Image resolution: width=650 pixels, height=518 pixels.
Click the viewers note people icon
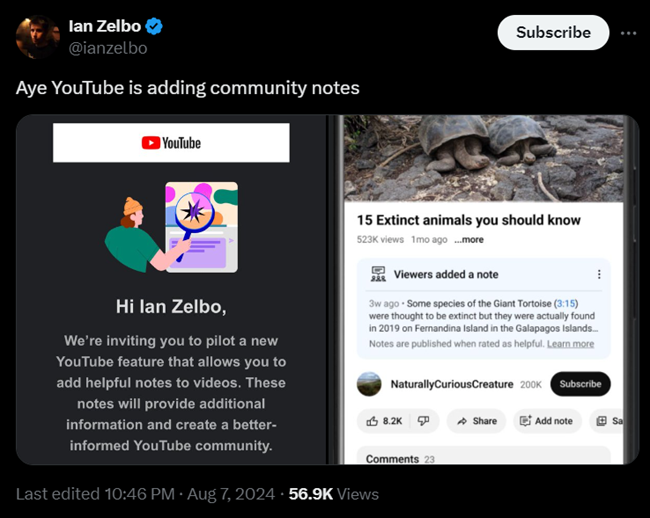[x=378, y=274]
